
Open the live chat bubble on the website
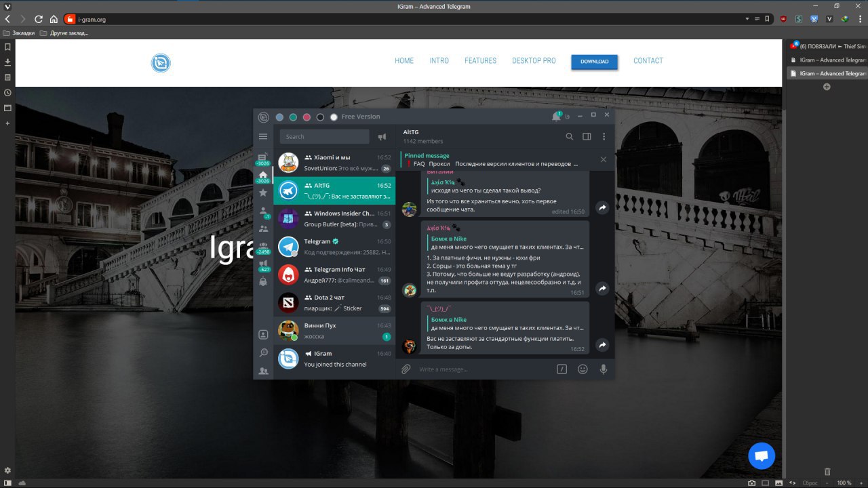coord(762,456)
